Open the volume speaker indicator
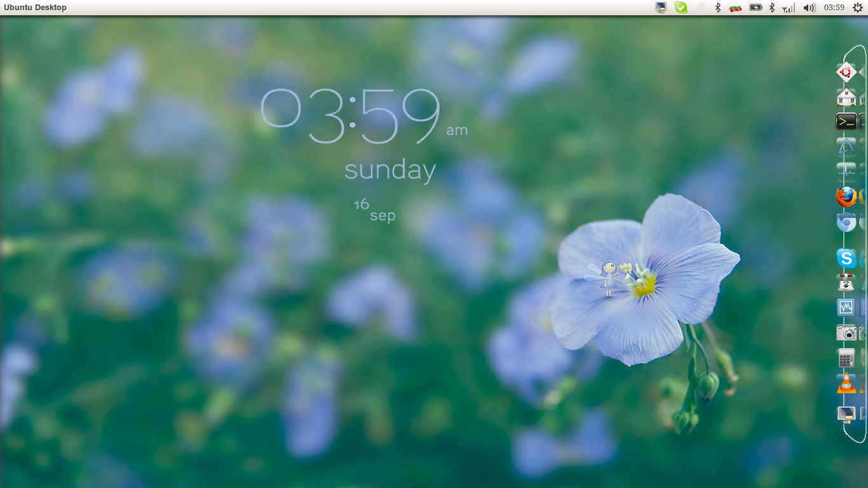 [809, 8]
